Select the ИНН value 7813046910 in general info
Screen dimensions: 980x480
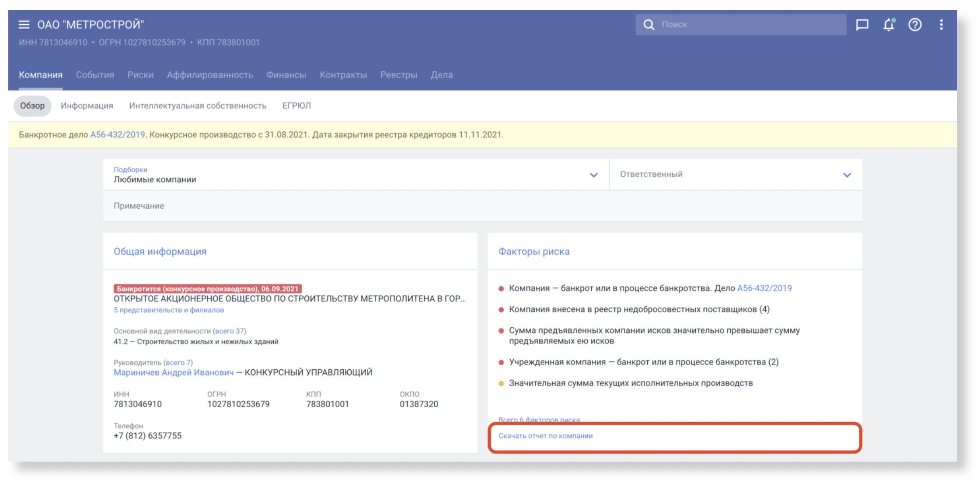138,404
